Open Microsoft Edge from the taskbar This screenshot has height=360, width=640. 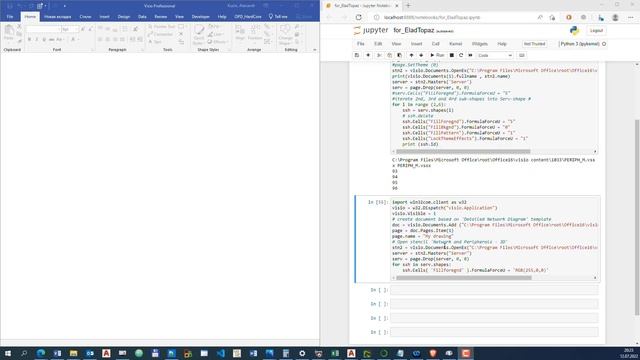click(x=41, y=353)
